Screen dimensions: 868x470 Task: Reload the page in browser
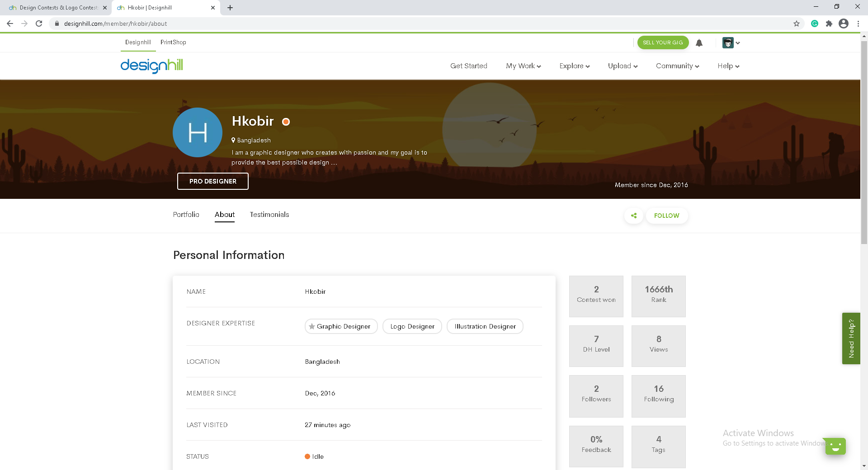coord(39,23)
